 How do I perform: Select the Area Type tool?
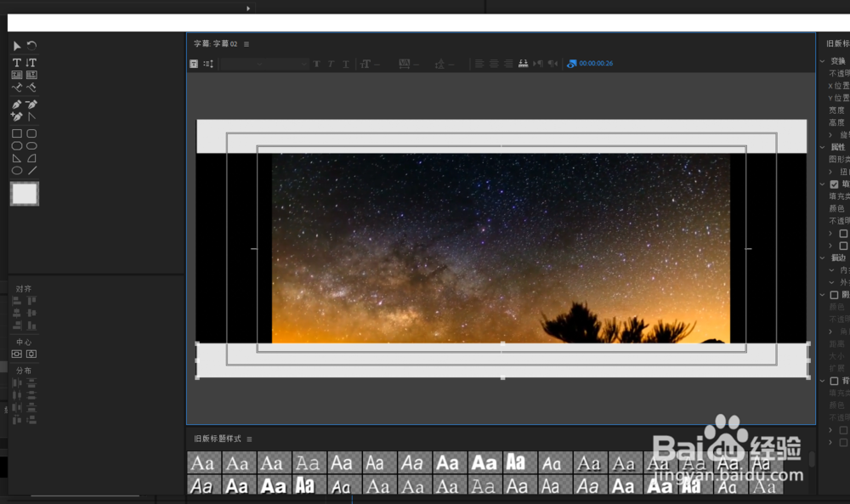coord(17,75)
